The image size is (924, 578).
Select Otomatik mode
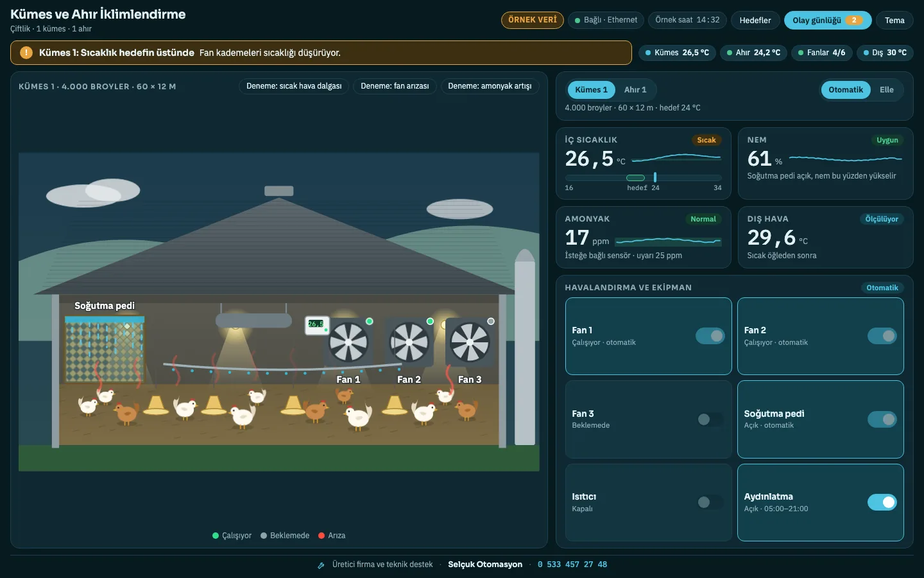click(x=846, y=90)
